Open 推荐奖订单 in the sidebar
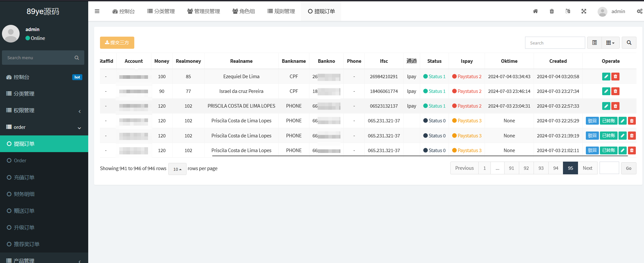The width and height of the screenshot is (644, 263). [x=44, y=244]
